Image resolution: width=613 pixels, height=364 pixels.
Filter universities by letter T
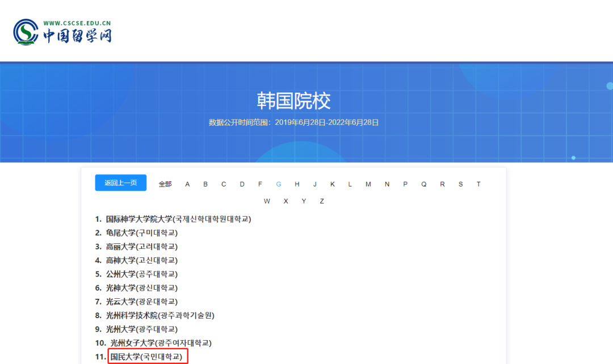[478, 184]
